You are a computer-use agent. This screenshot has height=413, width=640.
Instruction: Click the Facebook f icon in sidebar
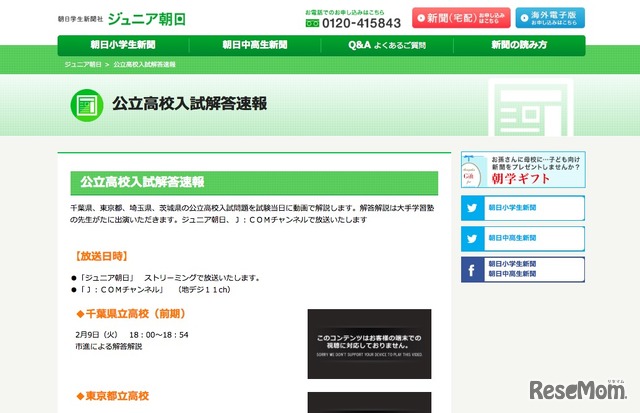472,270
